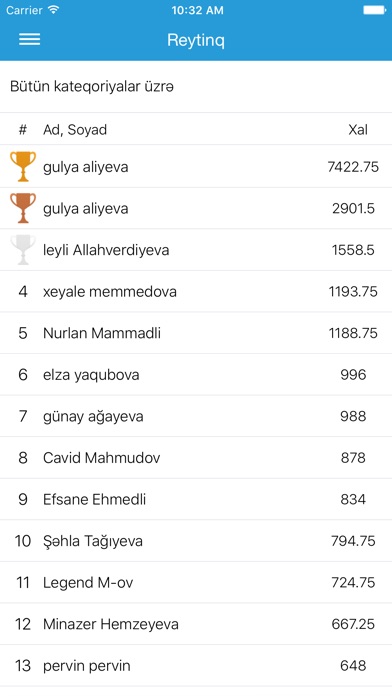Tap the bronze trophy icon

23,208
